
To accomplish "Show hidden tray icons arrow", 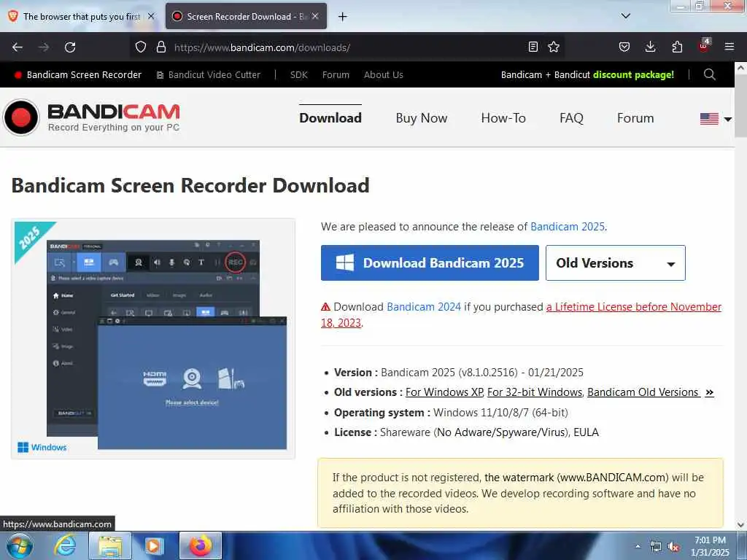I will click(x=638, y=546).
